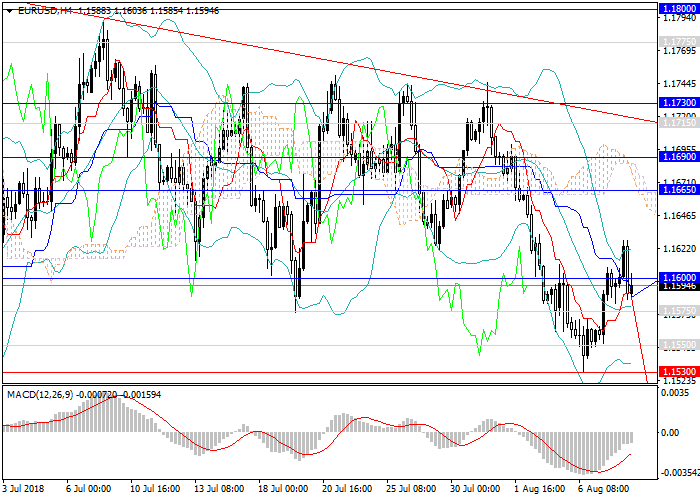
Task: Click the 1 Aug 16:00 time label
Action: point(539,488)
